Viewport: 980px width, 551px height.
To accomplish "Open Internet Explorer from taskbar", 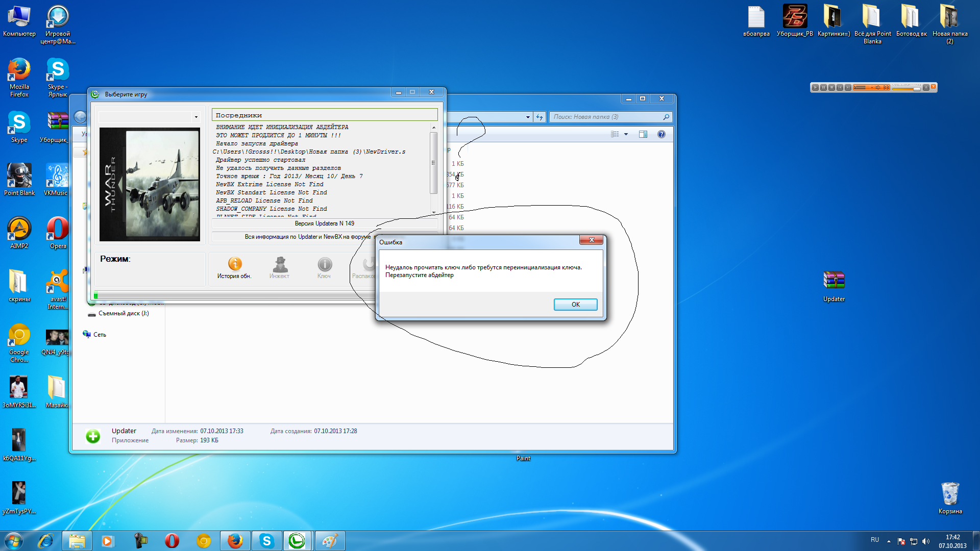I will (x=46, y=541).
